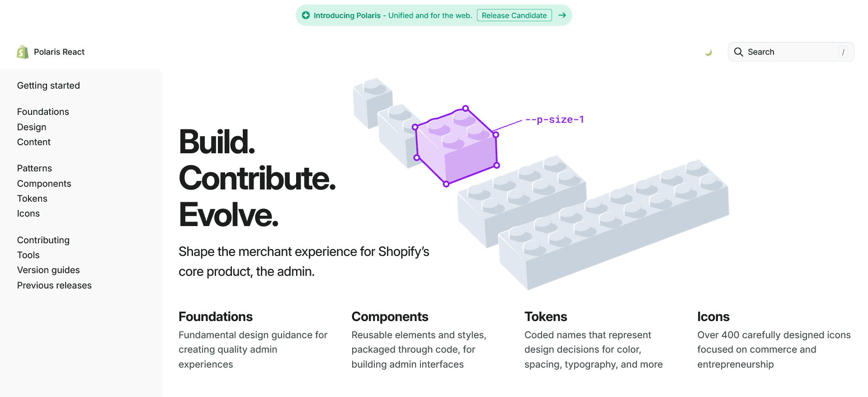868x397 pixels.
Task: Open the Contributing guide
Action: (43, 240)
